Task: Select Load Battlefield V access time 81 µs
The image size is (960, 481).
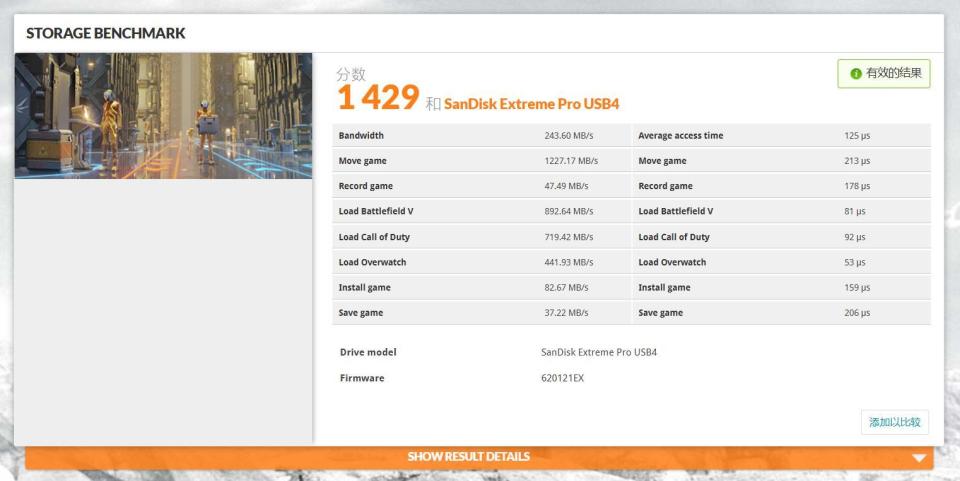Action: (x=855, y=211)
